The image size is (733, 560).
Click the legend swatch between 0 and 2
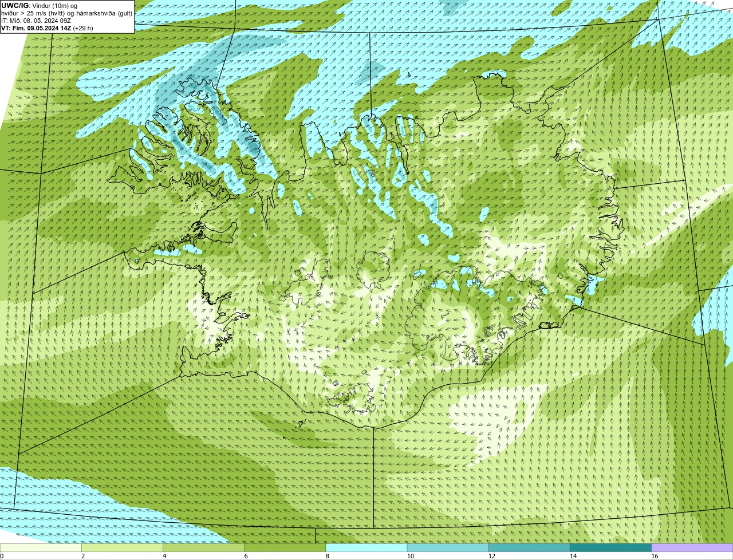click(41, 547)
